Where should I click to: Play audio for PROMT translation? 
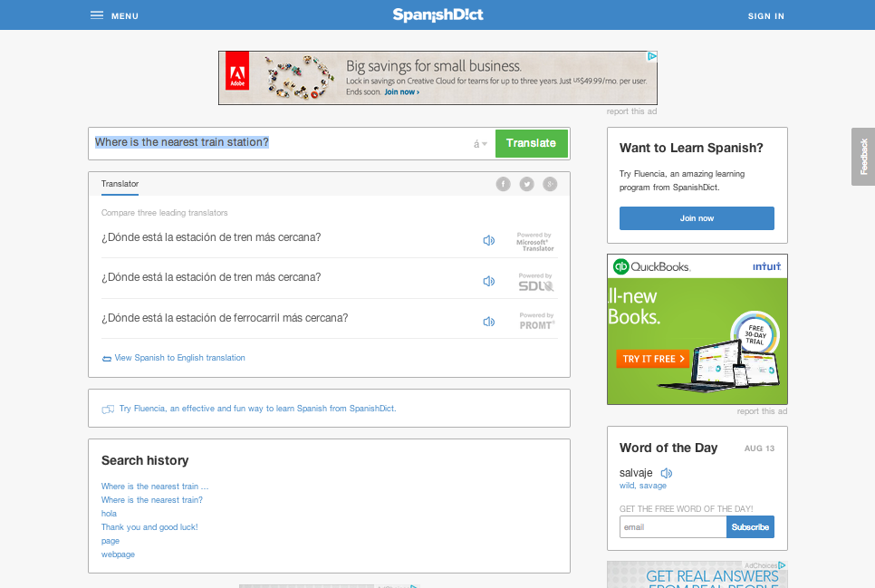489,322
